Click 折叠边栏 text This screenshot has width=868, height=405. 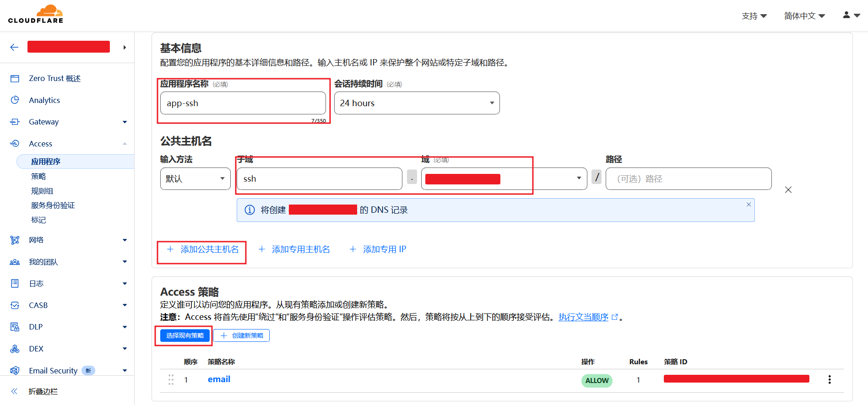pos(43,391)
